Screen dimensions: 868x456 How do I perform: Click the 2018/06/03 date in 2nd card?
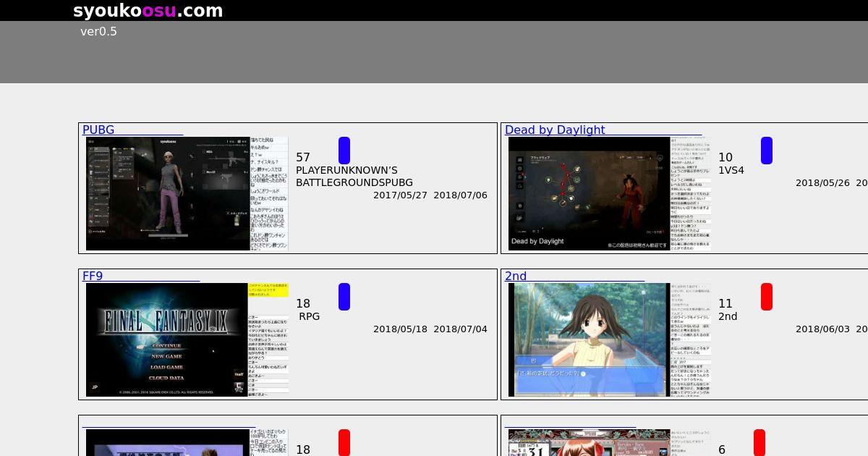pyautogui.click(x=822, y=329)
